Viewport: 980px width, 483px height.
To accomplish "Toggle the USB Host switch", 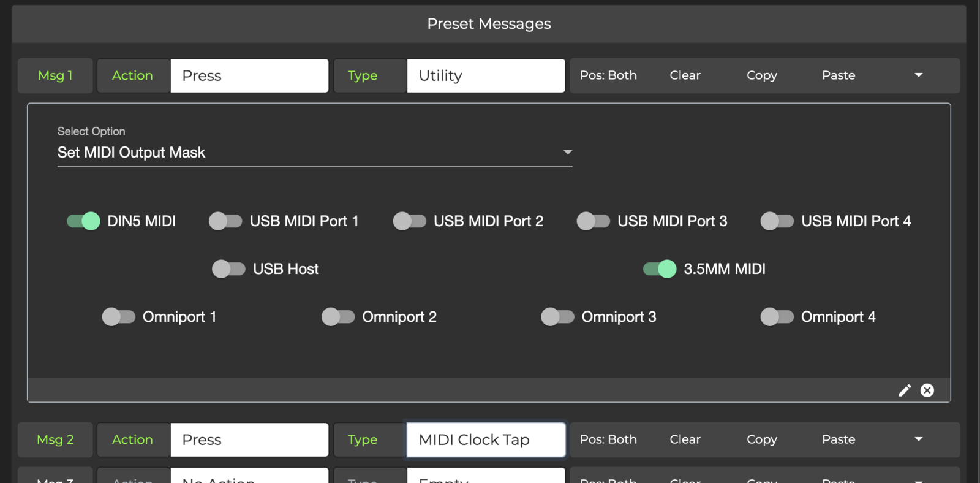I will [228, 268].
